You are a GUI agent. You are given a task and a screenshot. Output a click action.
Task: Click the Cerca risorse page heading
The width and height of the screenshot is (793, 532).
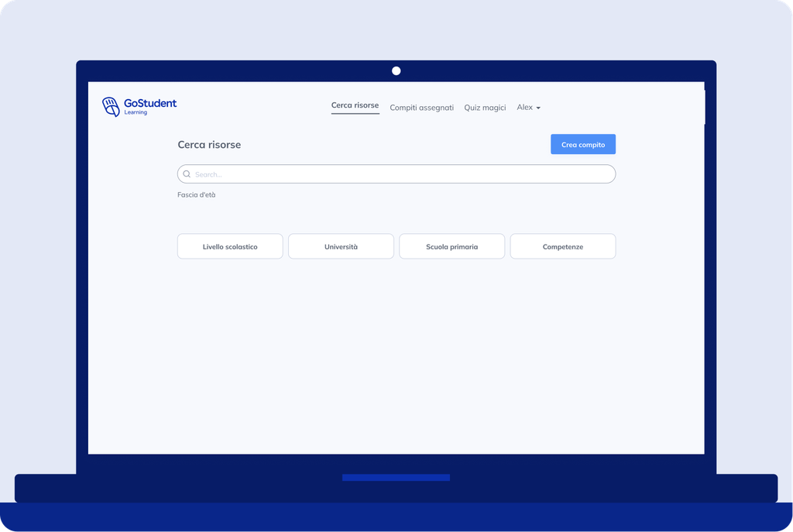pyautogui.click(x=209, y=145)
